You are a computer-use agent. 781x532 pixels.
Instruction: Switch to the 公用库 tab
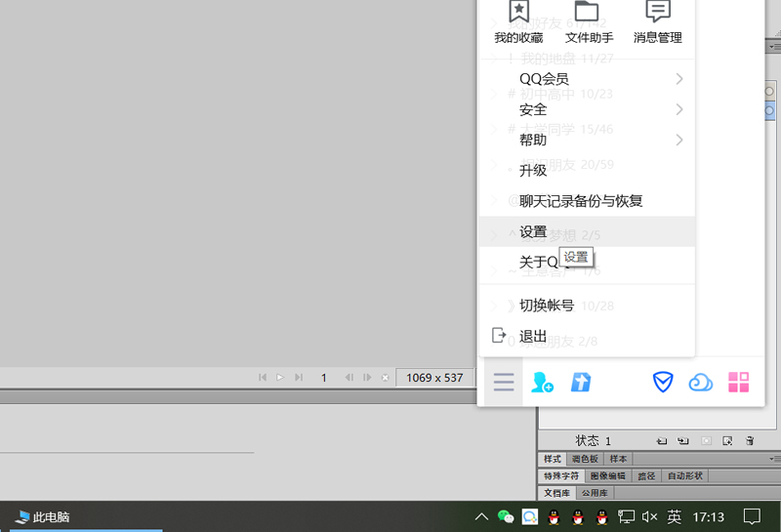595,493
